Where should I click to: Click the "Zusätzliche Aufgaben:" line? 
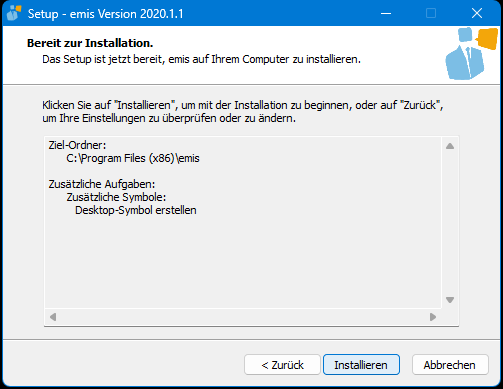[x=102, y=184]
